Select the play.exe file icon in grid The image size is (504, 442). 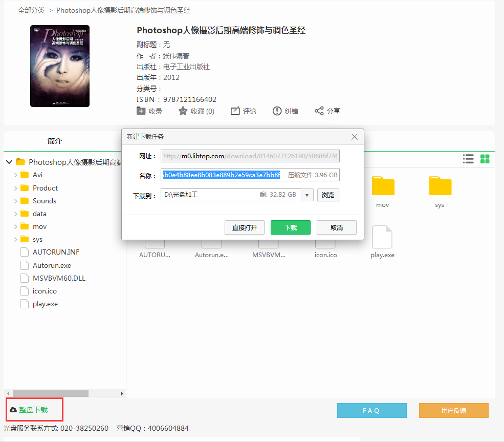pos(382,237)
